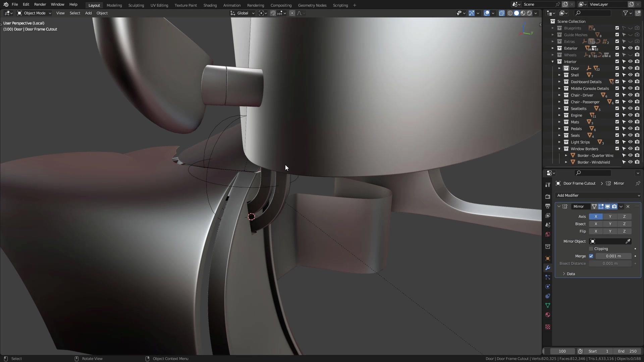Open the viewport Add menu
Image resolution: width=644 pixels, height=362 pixels.
point(88,13)
